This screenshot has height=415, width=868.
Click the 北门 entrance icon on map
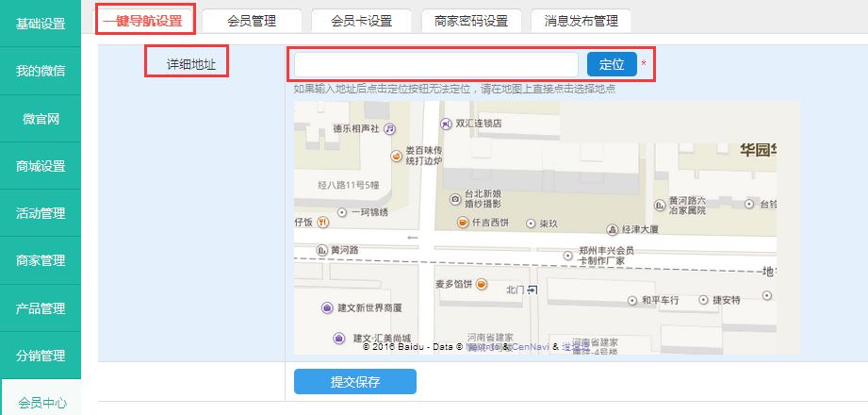point(532,289)
